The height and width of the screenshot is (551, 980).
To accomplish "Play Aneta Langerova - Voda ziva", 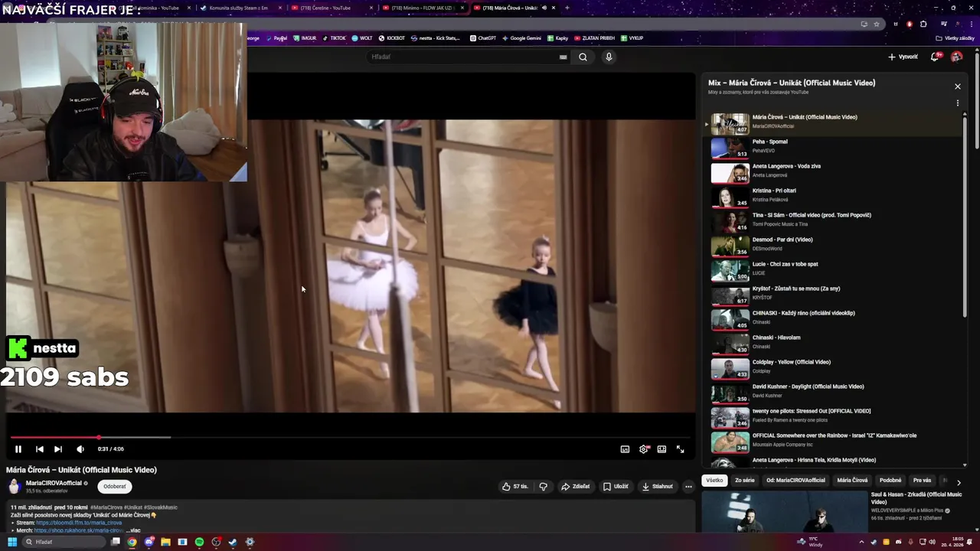I will 835,172.
